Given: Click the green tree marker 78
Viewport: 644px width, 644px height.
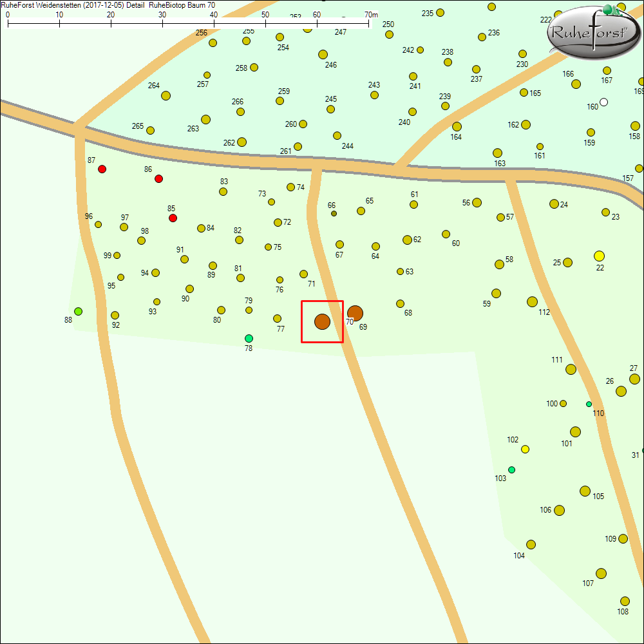Looking at the screenshot, I should [249, 338].
